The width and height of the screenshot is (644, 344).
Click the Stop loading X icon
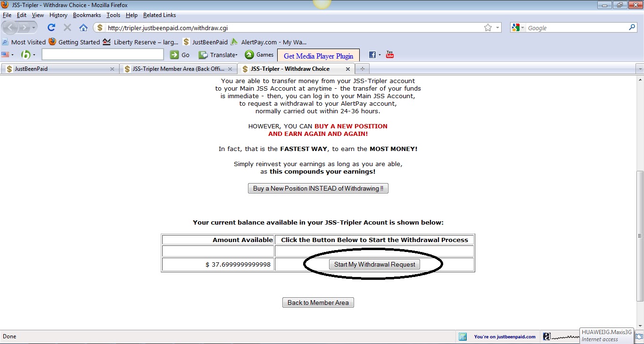(x=67, y=27)
